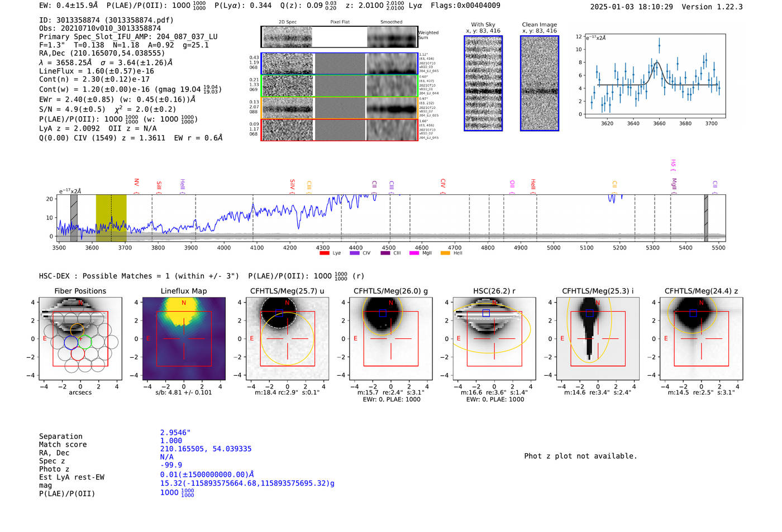Click the magenta MgII legend swatch

coord(414,253)
